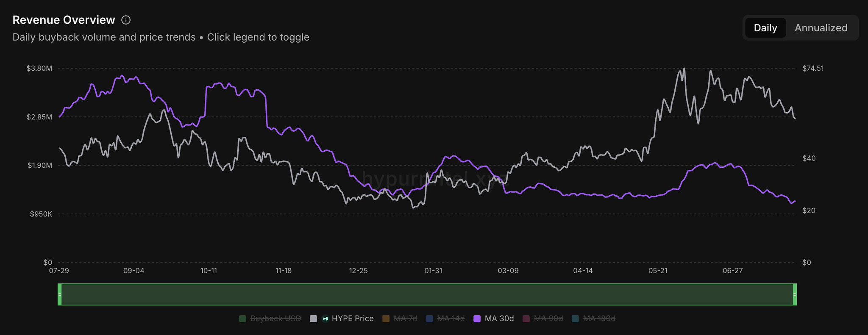Switch to the Daily view tab
This screenshot has height=335, width=868.
[765, 28]
